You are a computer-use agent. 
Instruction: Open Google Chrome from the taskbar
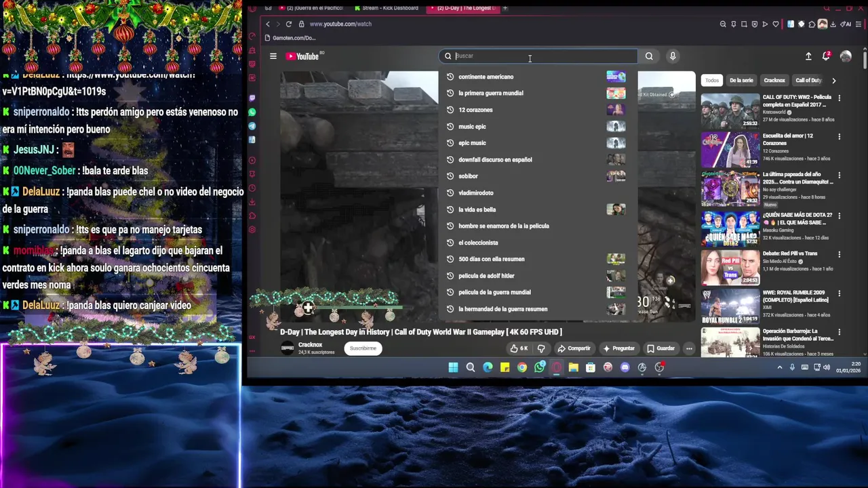pos(522,367)
